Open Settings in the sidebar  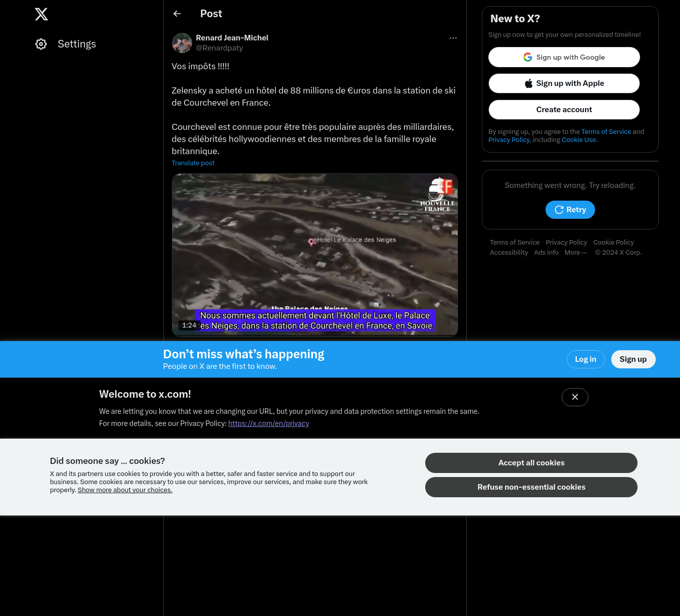[66, 44]
